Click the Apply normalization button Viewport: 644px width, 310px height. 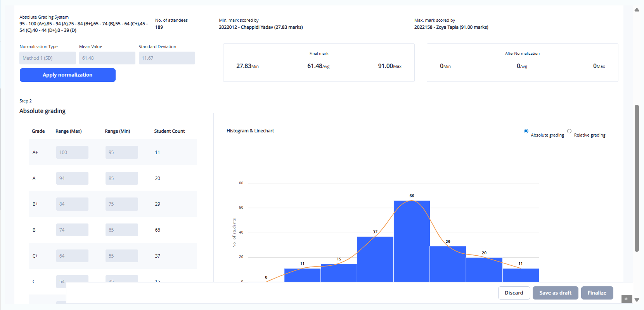[x=68, y=75]
